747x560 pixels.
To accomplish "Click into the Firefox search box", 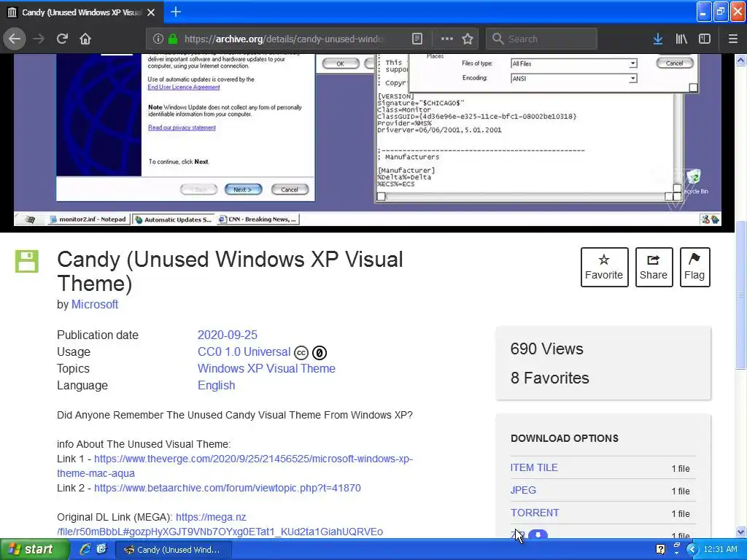I will [x=542, y=39].
